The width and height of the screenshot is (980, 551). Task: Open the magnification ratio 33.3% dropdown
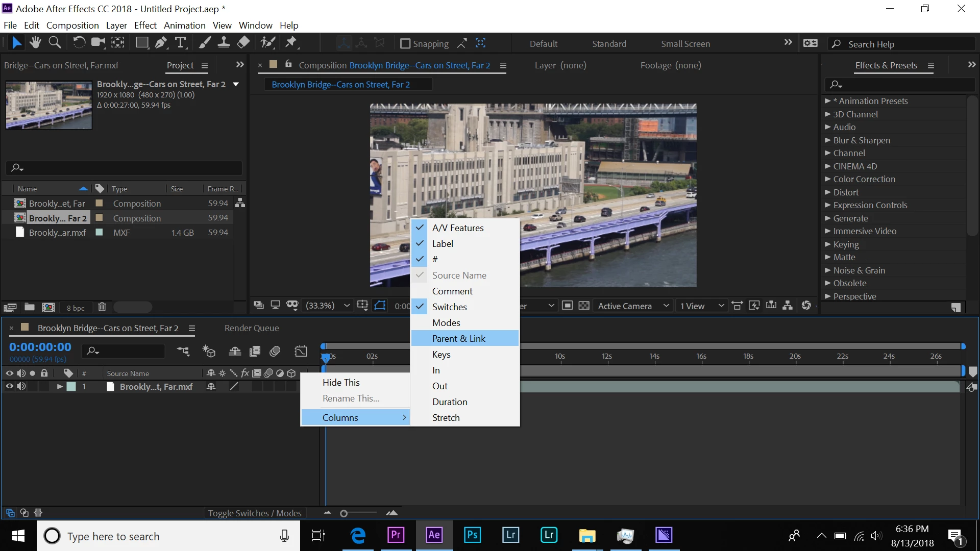(x=328, y=306)
